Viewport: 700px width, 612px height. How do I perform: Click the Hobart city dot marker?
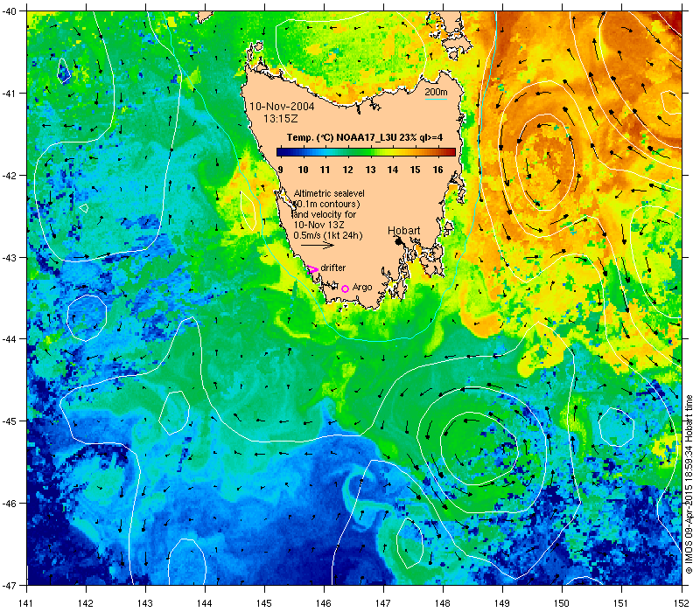[399, 241]
